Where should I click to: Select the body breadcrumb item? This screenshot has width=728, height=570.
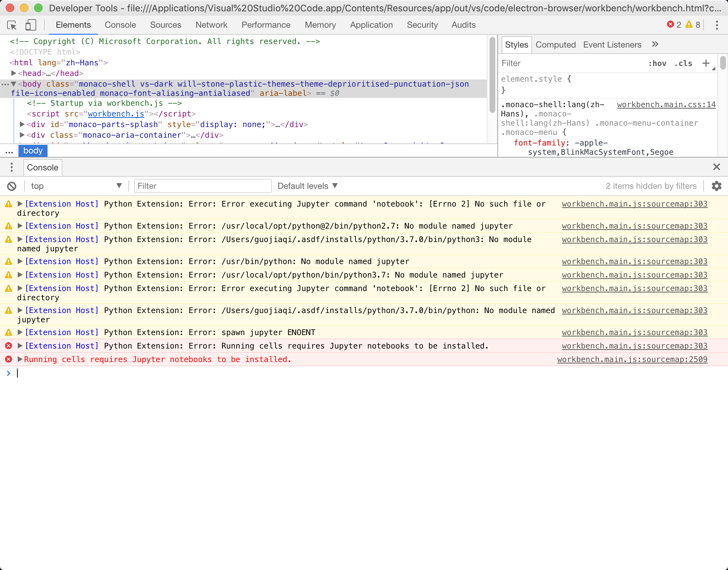pyautogui.click(x=33, y=150)
